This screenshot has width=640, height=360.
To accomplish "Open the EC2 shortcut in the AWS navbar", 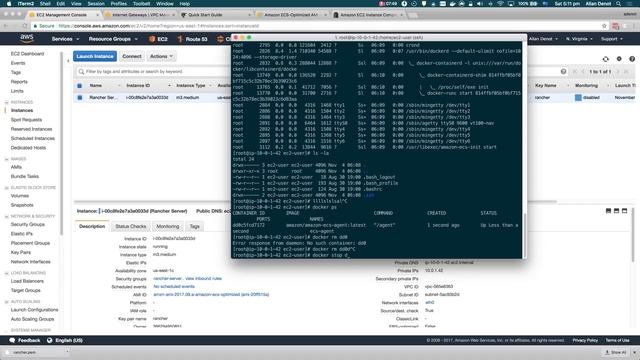I will [158, 39].
